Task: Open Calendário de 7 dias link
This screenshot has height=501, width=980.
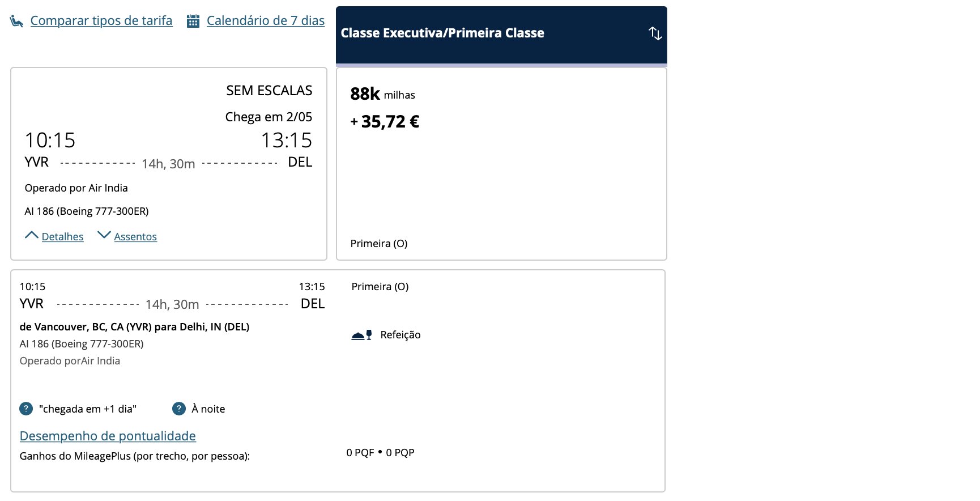Action: click(266, 21)
